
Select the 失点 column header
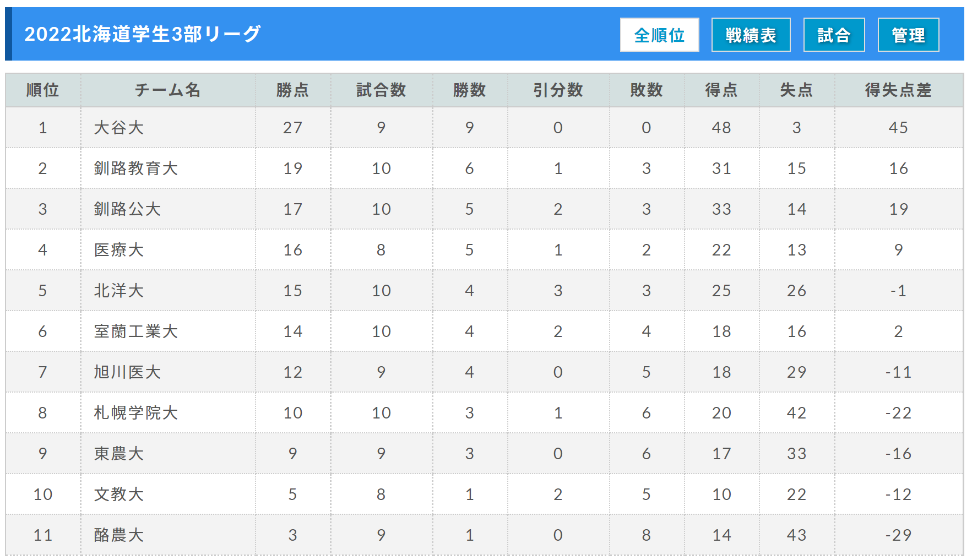(796, 90)
